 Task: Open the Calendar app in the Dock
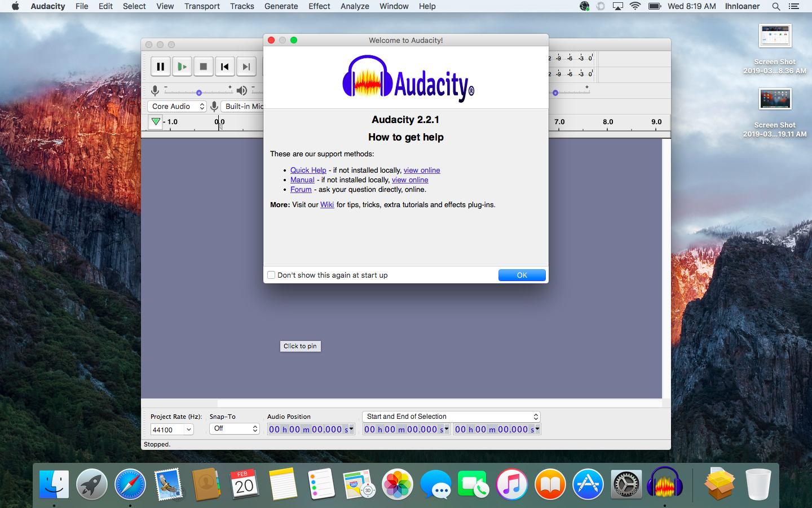(x=245, y=484)
